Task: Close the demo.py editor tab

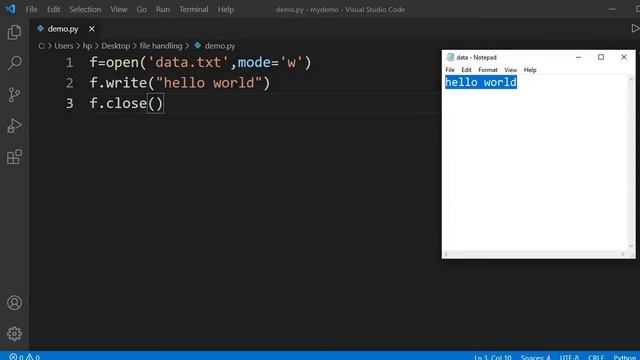Action: [x=91, y=29]
